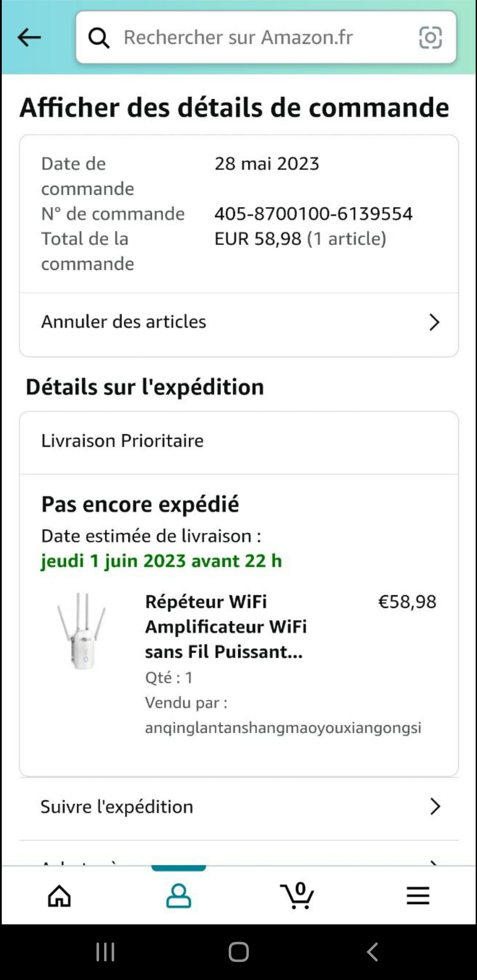This screenshot has height=980, width=477.
Task: Open Suivre l'expédition row
Action: (238, 807)
